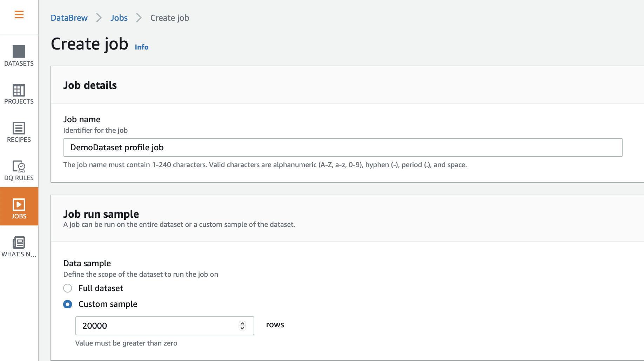
Task: Click the Full dataset label text
Action: pyautogui.click(x=101, y=288)
